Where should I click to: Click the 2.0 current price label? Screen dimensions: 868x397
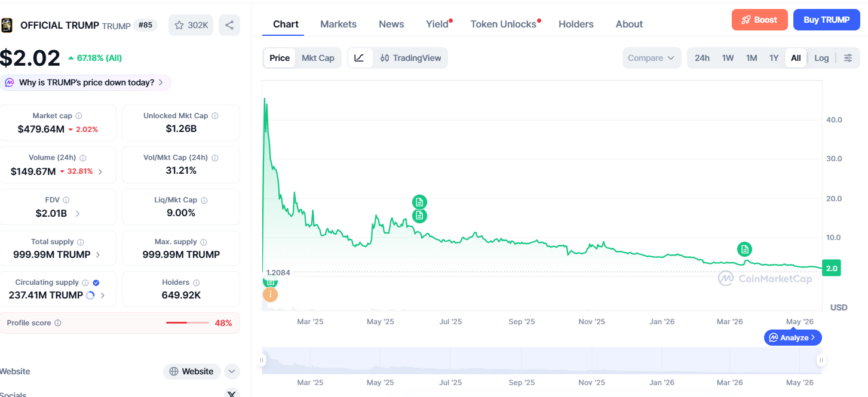[832, 269]
